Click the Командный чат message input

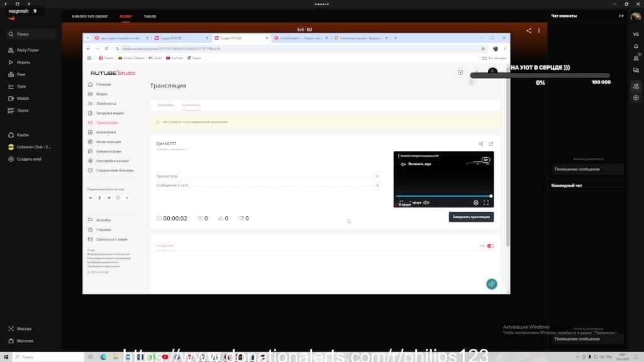tap(587, 339)
